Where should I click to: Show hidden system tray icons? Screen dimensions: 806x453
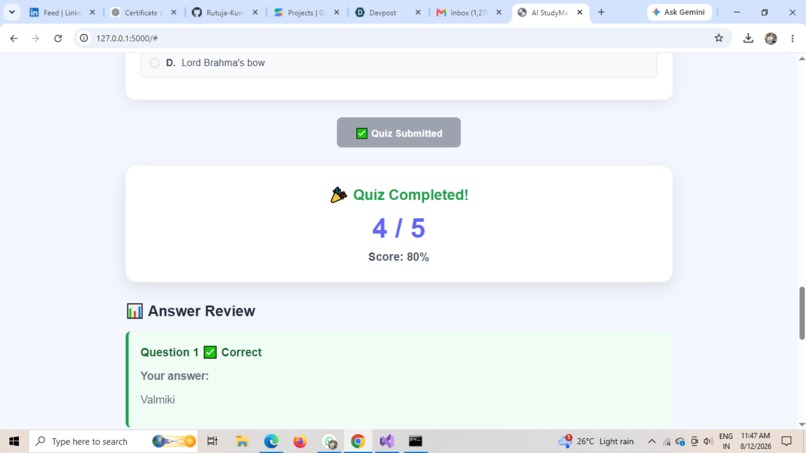[x=651, y=441]
